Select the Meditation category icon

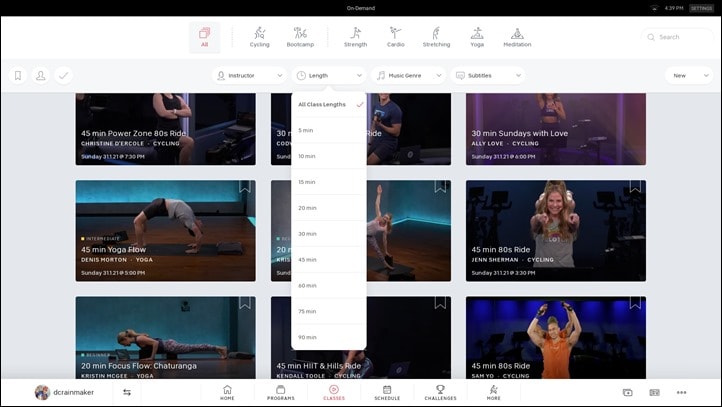click(517, 37)
